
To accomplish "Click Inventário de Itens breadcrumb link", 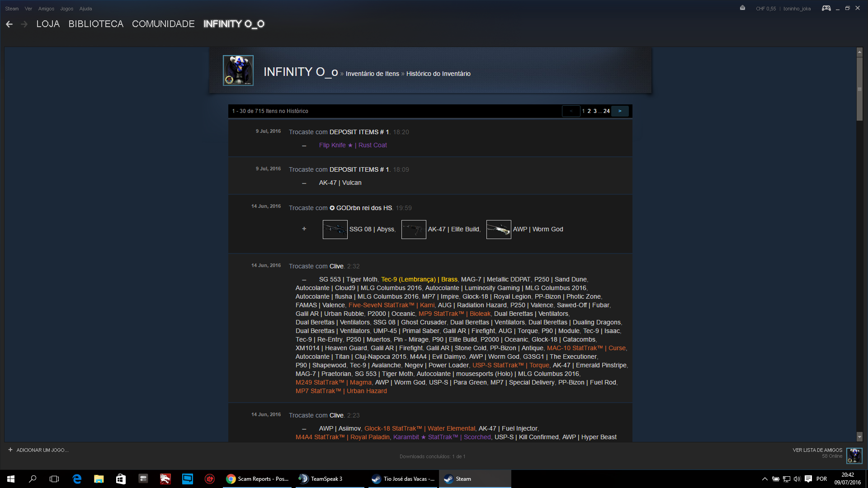I will (372, 74).
